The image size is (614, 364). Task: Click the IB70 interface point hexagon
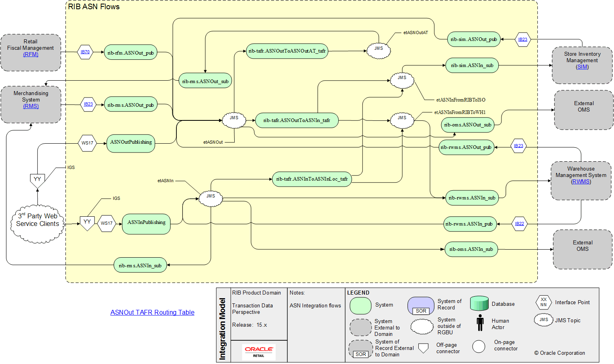click(85, 52)
